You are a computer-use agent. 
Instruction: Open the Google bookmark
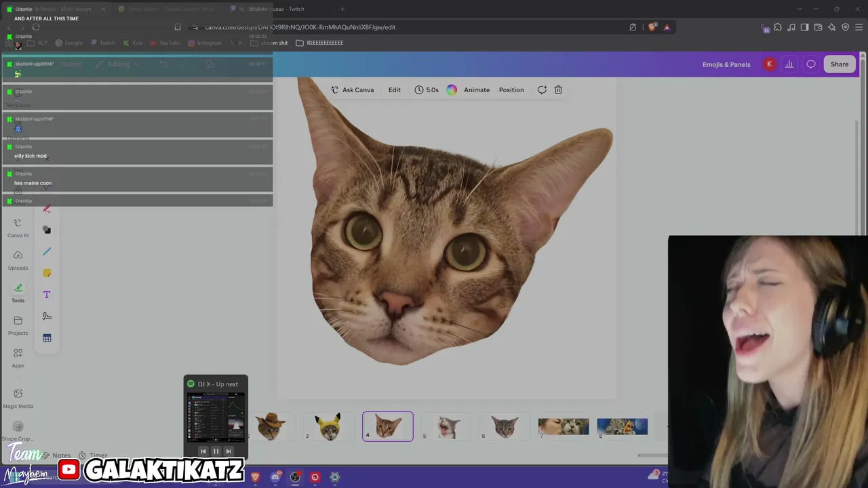pyautogui.click(x=68, y=43)
